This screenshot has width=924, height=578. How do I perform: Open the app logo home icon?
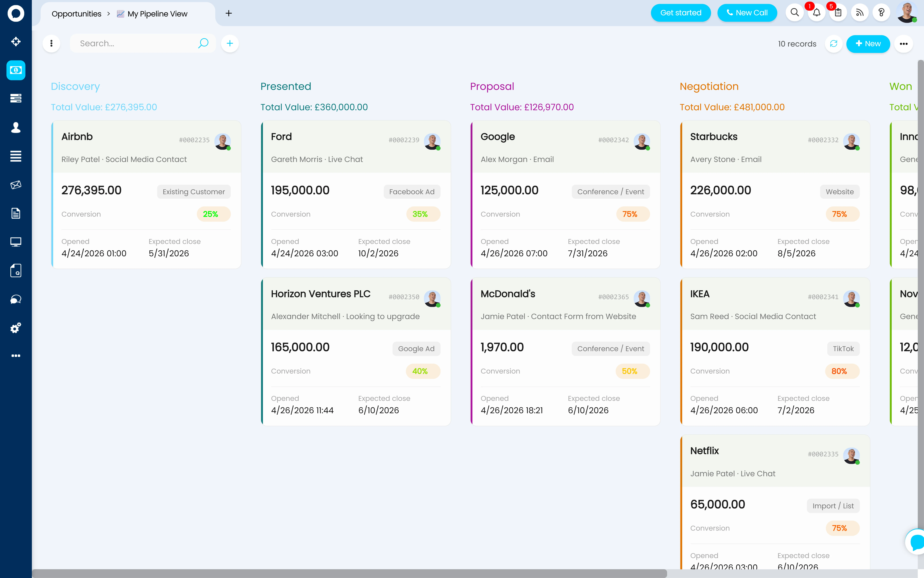16,13
